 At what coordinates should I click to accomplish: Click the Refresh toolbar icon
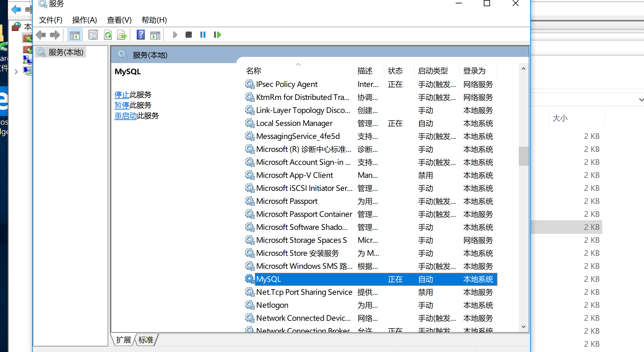108,35
